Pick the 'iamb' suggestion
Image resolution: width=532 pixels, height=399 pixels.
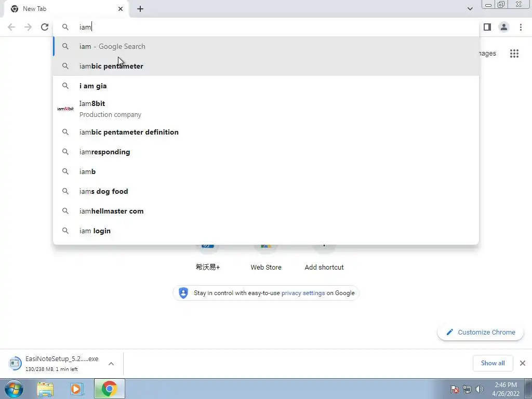266,171
